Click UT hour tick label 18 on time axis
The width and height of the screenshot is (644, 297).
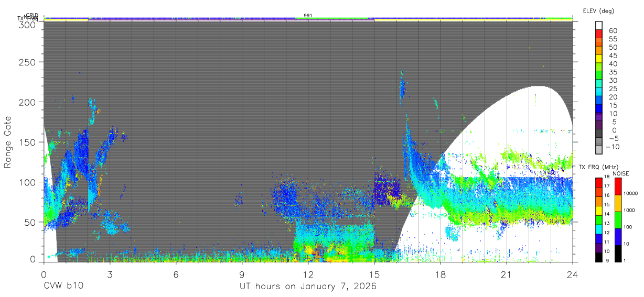point(441,274)
